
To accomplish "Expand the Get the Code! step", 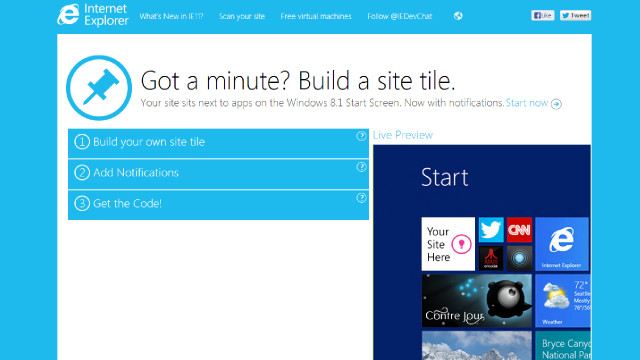I will (218, 205).
